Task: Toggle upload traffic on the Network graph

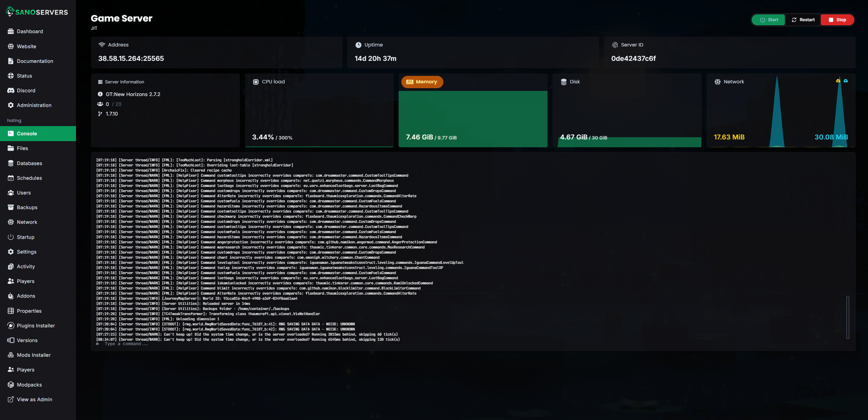Action: 846,81
